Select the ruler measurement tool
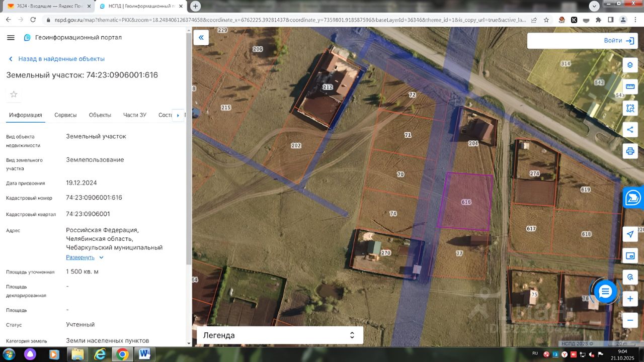644x362 pixels. (x=630, y=86)
